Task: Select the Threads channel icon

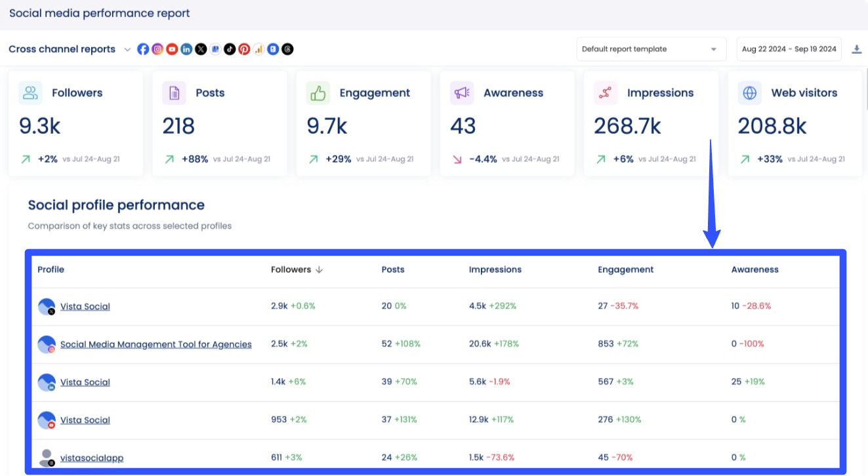Action: point(287,49)
